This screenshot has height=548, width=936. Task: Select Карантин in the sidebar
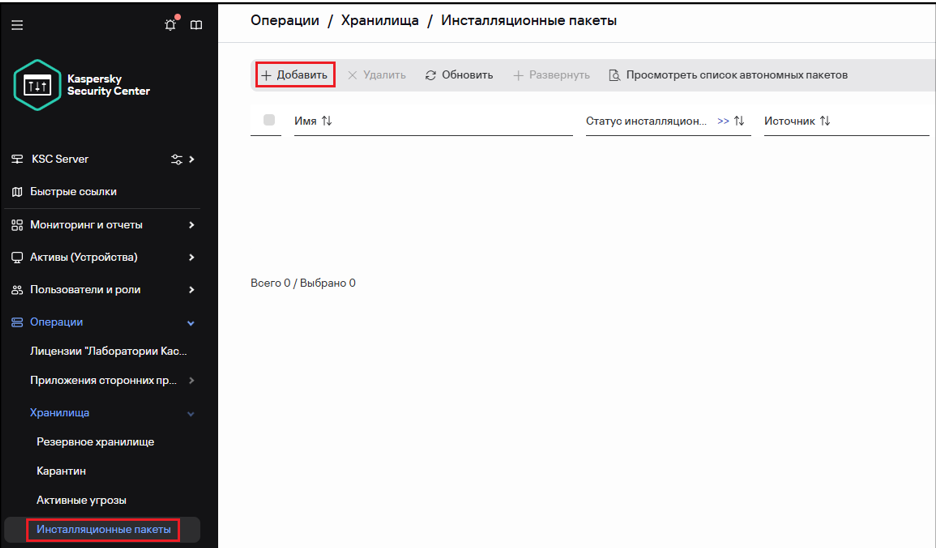tap(61, 471)
